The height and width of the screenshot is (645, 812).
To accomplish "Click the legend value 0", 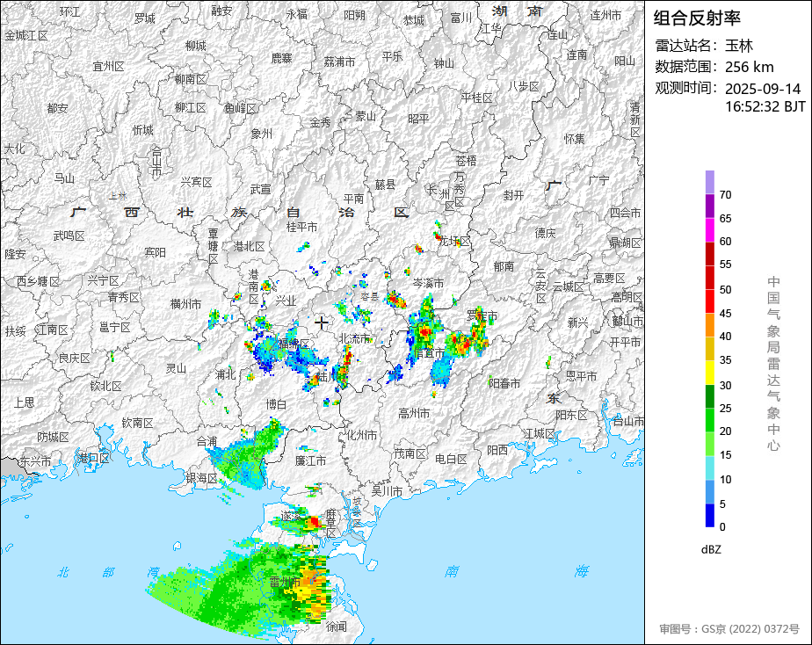I will click(722, 527).
